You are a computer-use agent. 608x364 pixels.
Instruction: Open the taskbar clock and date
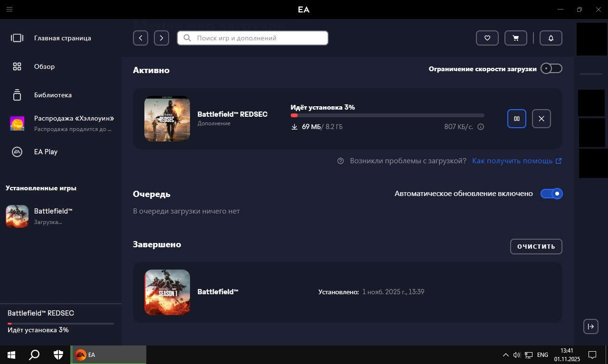click(567, 355)
